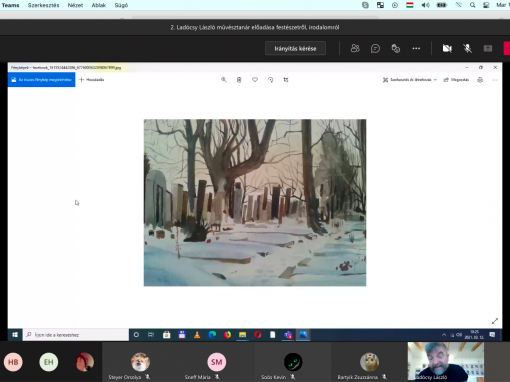Open Microsoft Edge from taskbar
Screen dimensions: 510x382
tap(212, 335)
